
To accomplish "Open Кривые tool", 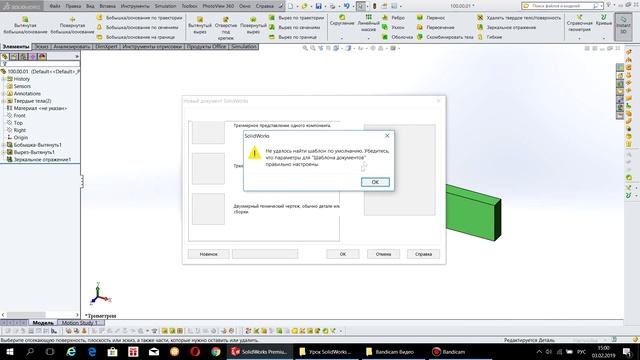I will pos(604,20).
